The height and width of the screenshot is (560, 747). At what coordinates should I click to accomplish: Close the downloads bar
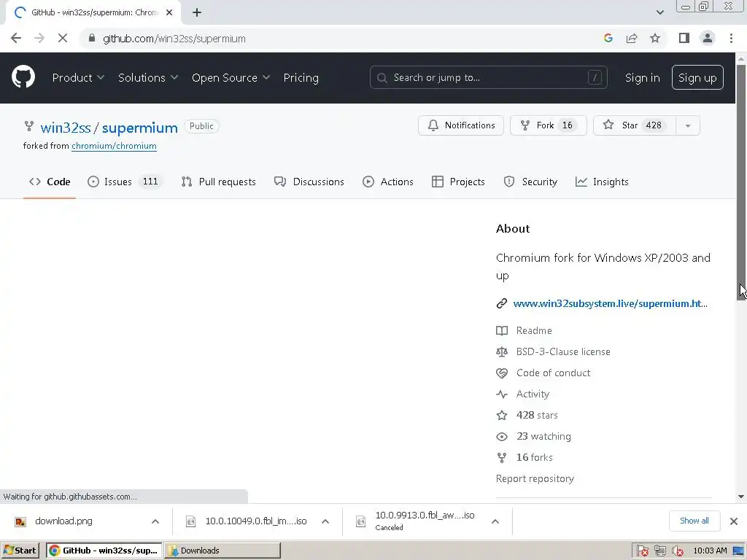(x=734, y=521)
